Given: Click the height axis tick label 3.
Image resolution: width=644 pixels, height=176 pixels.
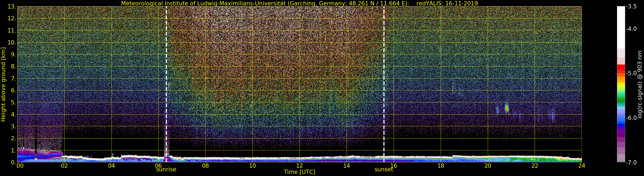Looking at the screenshot, I should (x=13, y=126).
